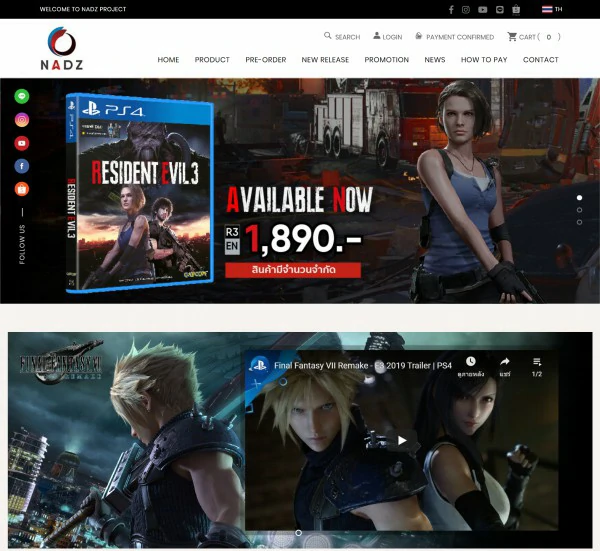The image size is (600, 551).
Task: Click the SEARCH link text
Action: [x=347, y=37]
